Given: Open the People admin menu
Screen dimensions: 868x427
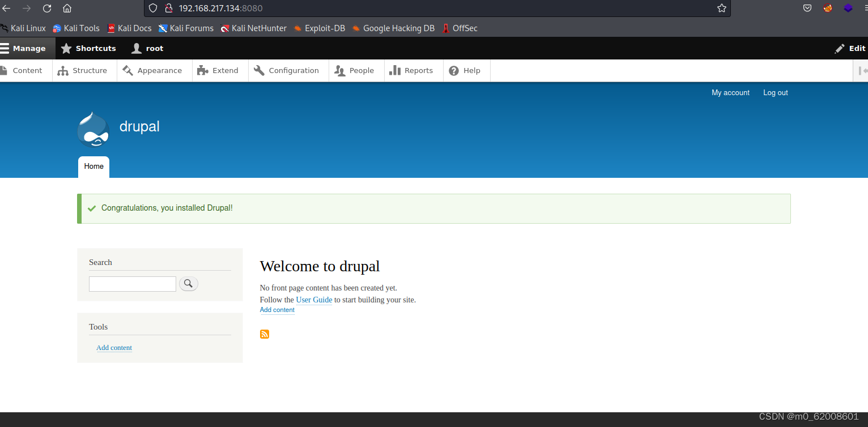Looking at the screenshot, I should click(356, 71).
